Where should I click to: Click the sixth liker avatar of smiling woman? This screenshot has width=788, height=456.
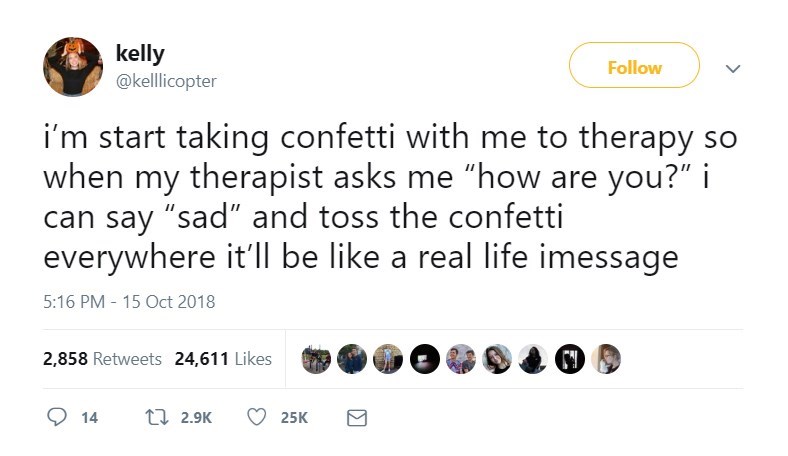pyautogui.click(x=497, y=359)
